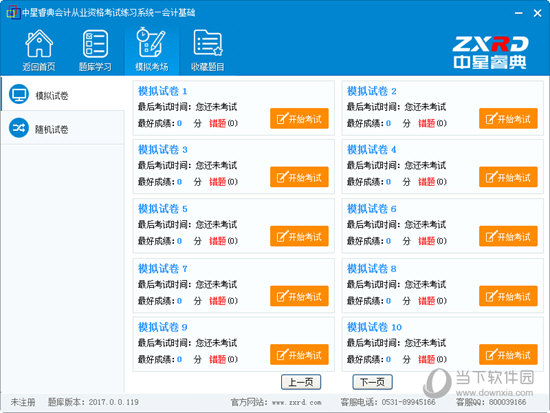
Task: Open the 题库学习 question bank icon
Action: (x=95, y=44)
